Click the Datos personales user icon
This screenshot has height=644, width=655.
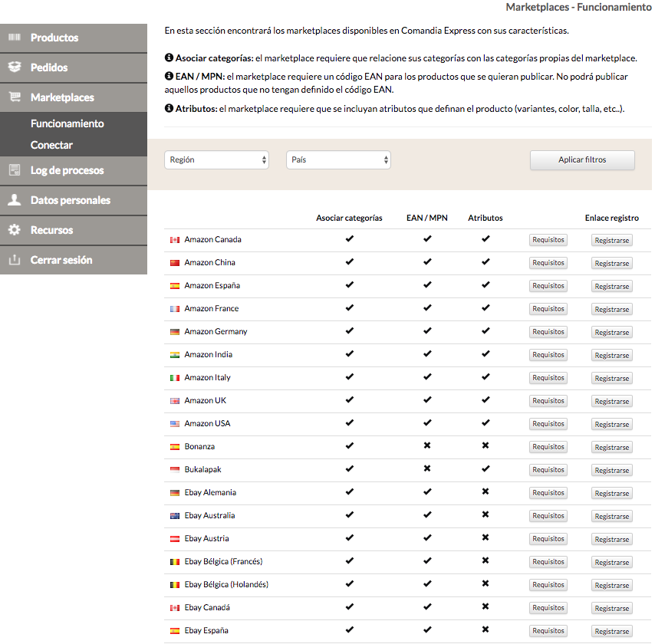[15, 199]
